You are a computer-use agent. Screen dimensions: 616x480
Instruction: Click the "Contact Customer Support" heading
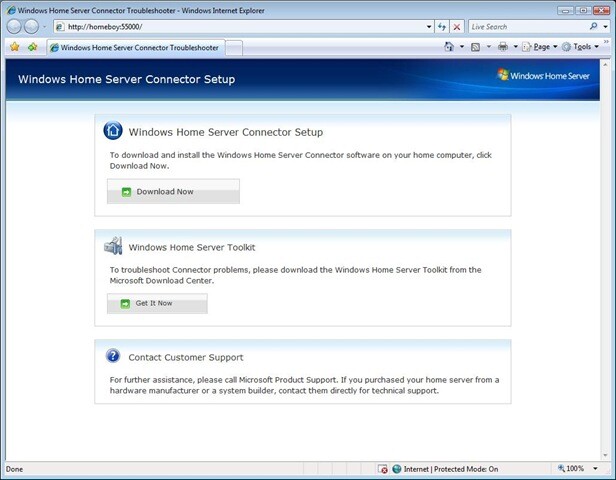point(186,357)
